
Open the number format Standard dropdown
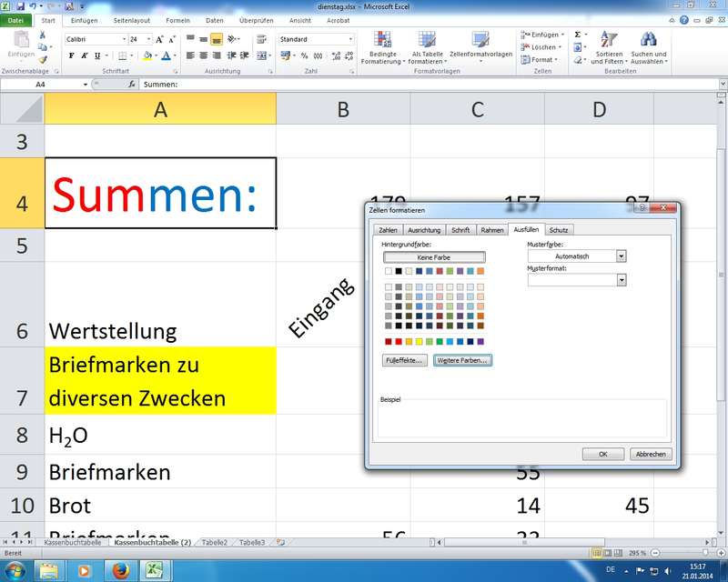point(350,39)
